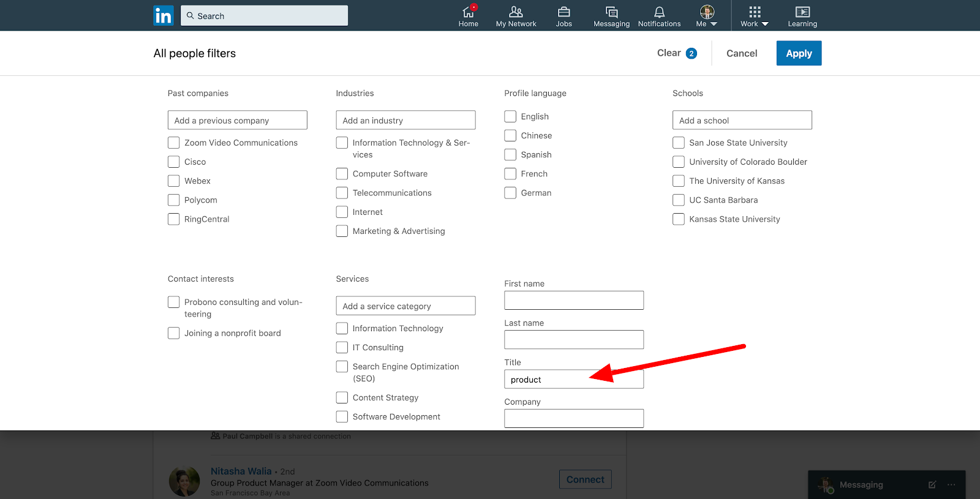
Task: Check Information Technology & Services industry
Action: pyautogui.click(x=342, y=143)
